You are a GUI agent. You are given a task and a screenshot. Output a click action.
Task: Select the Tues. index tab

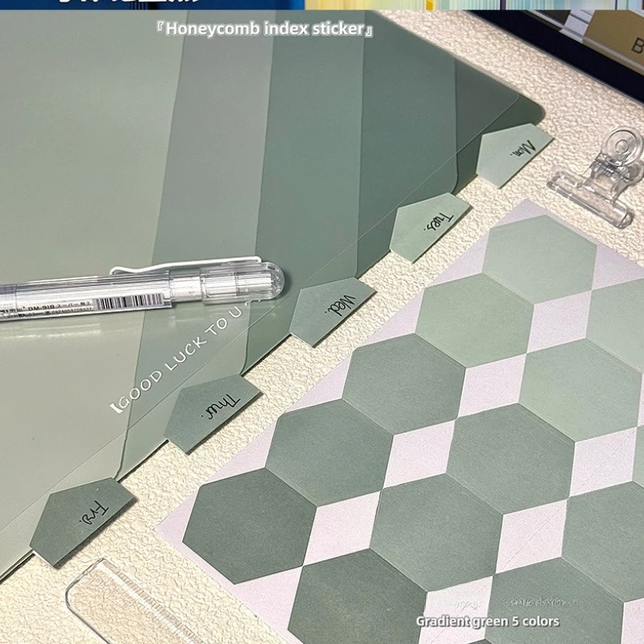click(430, 226)
